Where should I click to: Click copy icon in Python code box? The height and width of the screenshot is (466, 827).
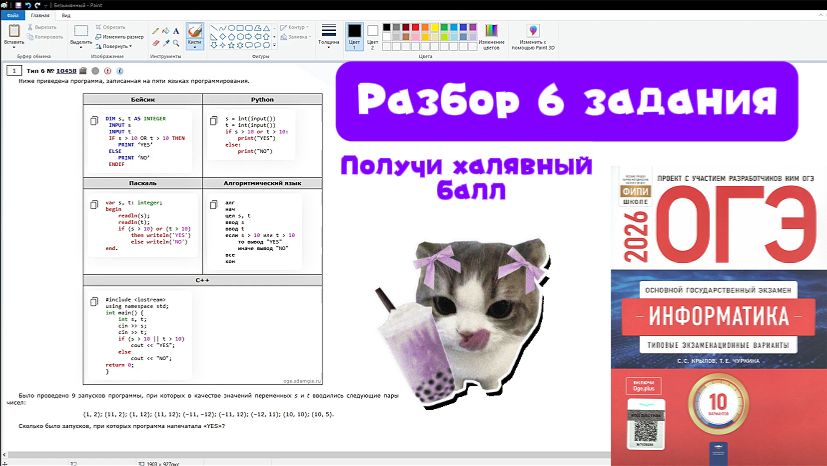[213, 120]
